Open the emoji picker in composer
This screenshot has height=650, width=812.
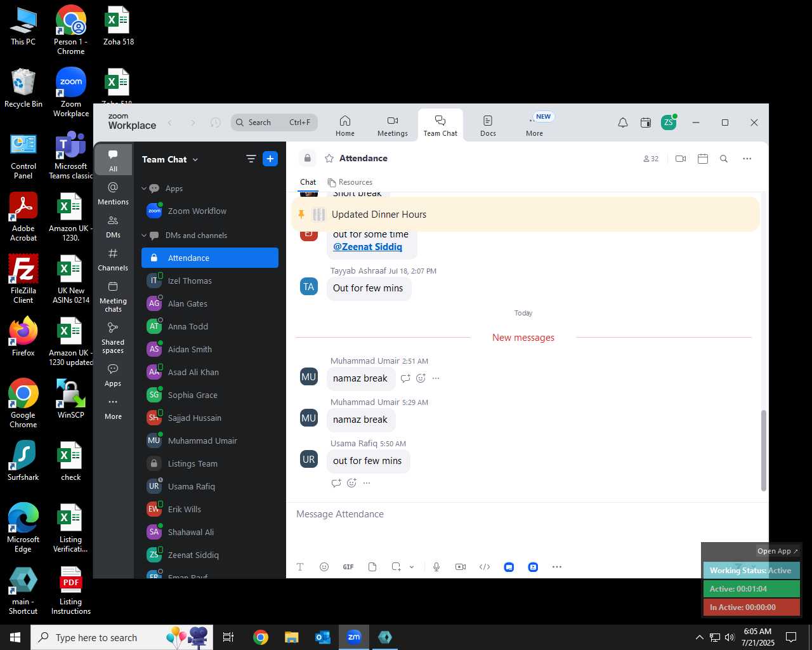pos(324,567)
